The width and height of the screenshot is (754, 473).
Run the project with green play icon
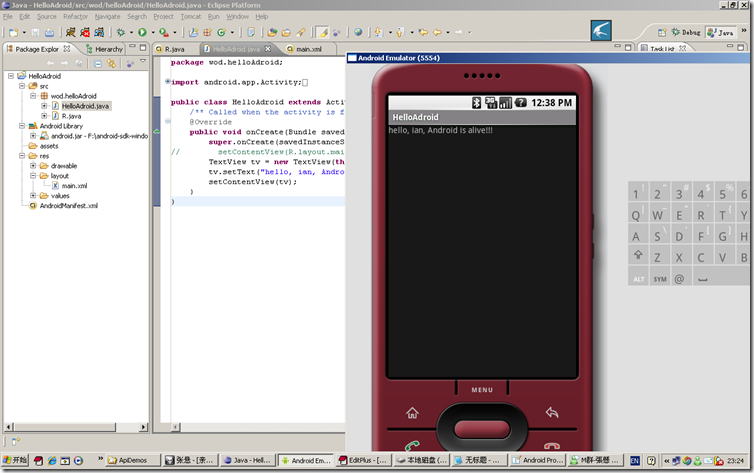(142, 32)
